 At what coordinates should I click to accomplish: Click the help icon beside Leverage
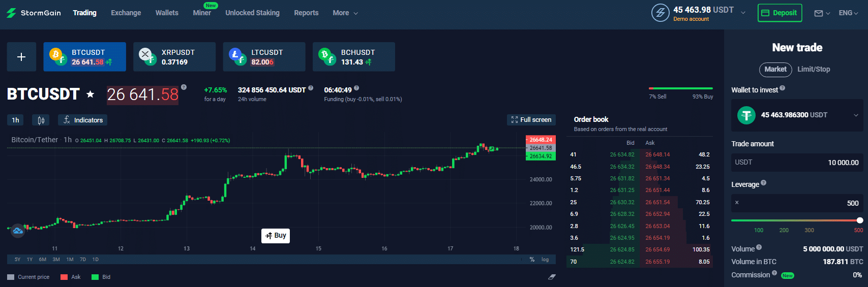(764, 183)
